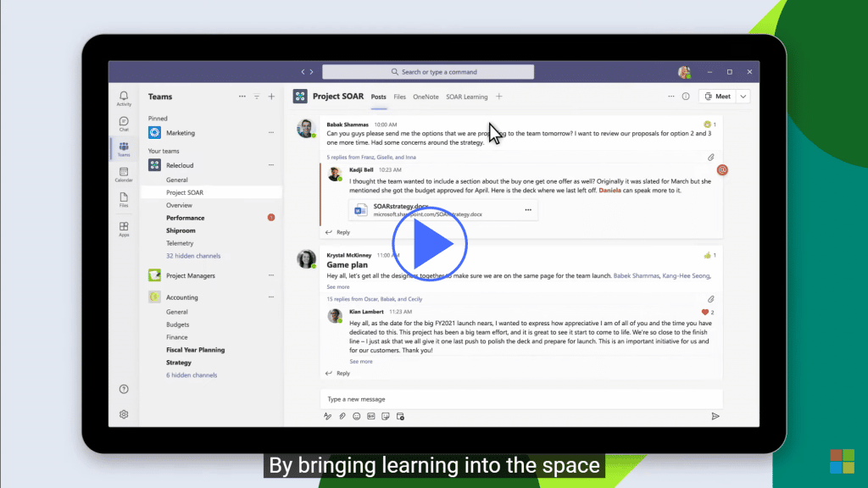Open the Settings gear icon
The width and height of the screenshot is (868, 488).
click(124, 414)
